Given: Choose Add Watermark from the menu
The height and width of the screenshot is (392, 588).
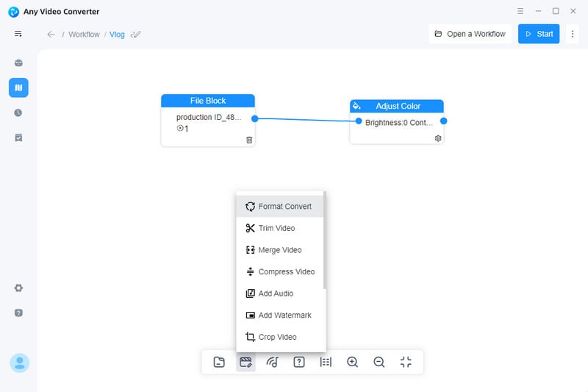Looking at the screenshot, I should [x=280, y=315].
